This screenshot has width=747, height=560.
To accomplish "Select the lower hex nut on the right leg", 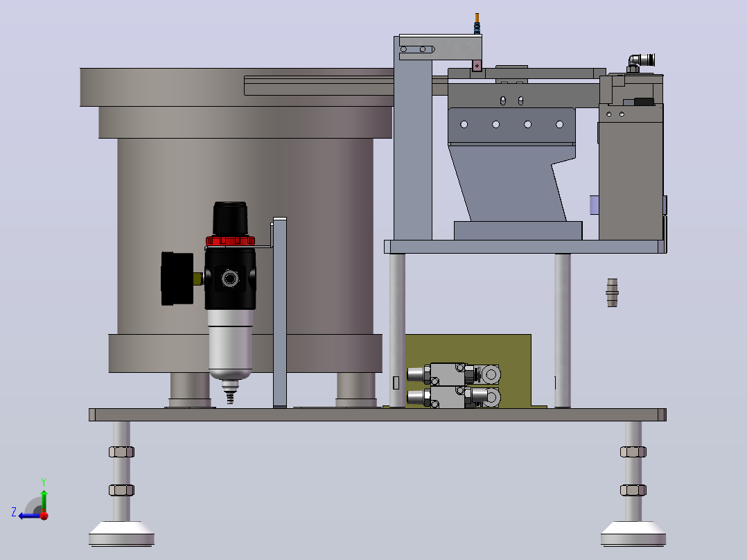I will (x=633, y=490).
